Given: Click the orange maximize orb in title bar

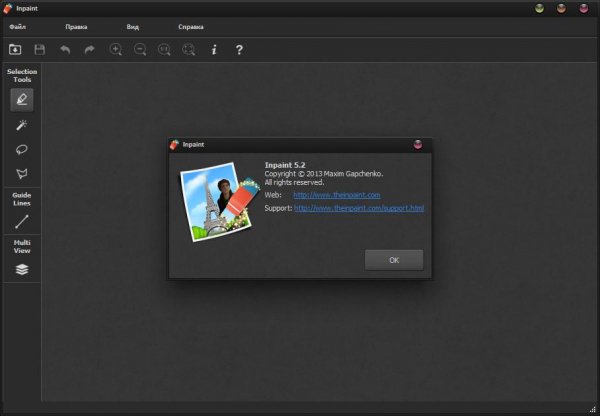Looking at the screenshot, I should pos(561,8).
